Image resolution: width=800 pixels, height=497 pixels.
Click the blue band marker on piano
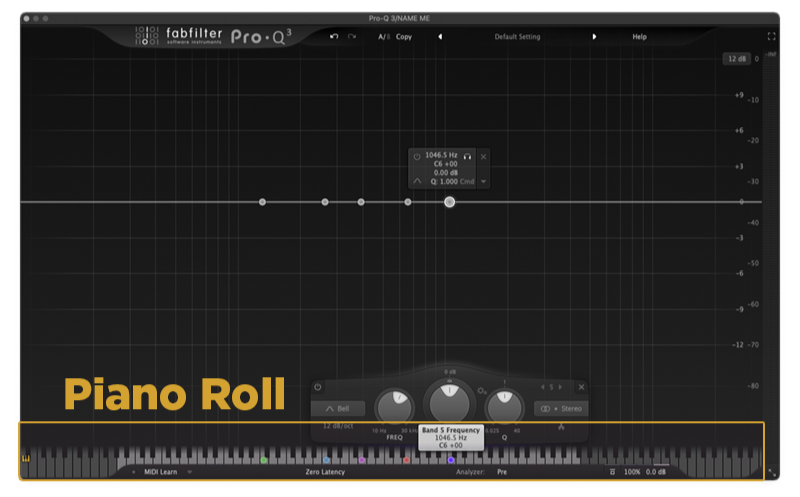click(x=327, y=460)
